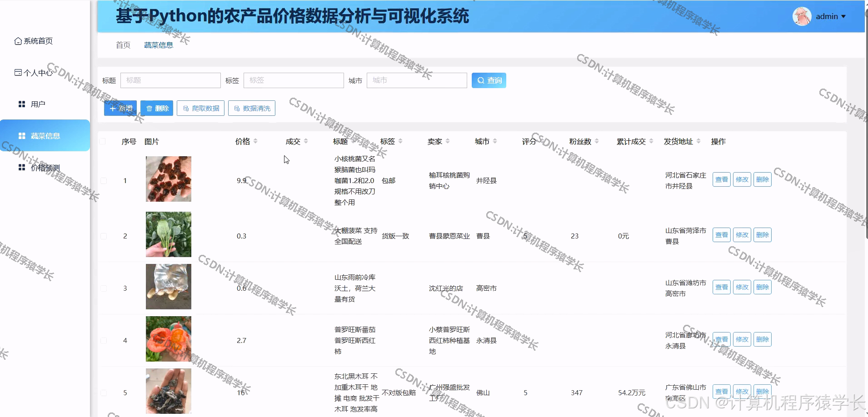Check the row 4 checkbox

point(104,340)
